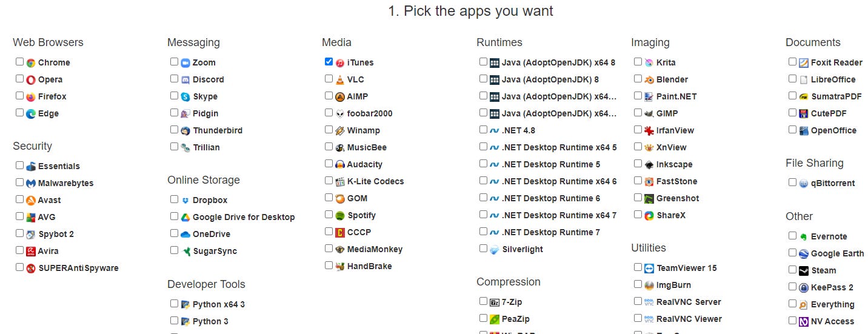The image size is (868, 334).
Task: Click the 7-Zip icon
Action: (495, 302)
